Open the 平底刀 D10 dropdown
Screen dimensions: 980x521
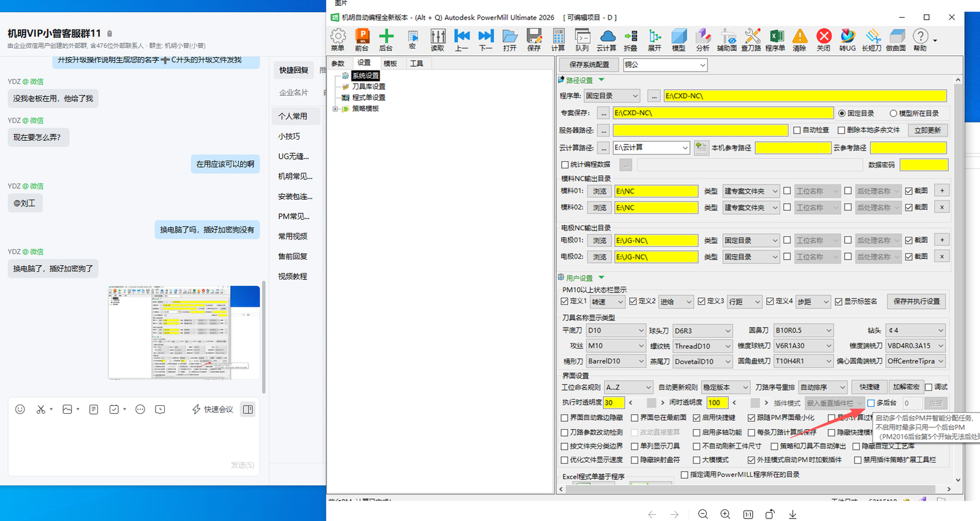[x=616, y=331]
